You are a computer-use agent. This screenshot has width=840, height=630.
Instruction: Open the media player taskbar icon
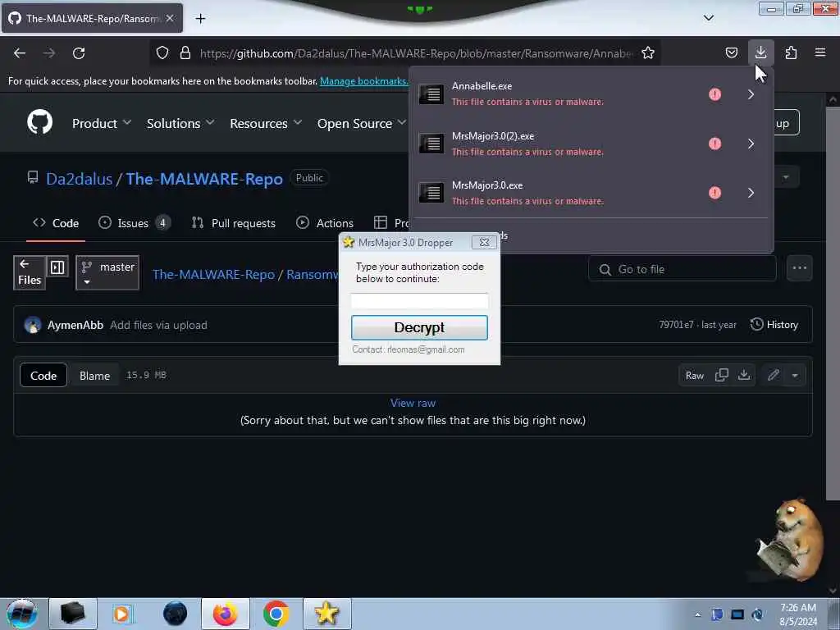pos(121,614)
